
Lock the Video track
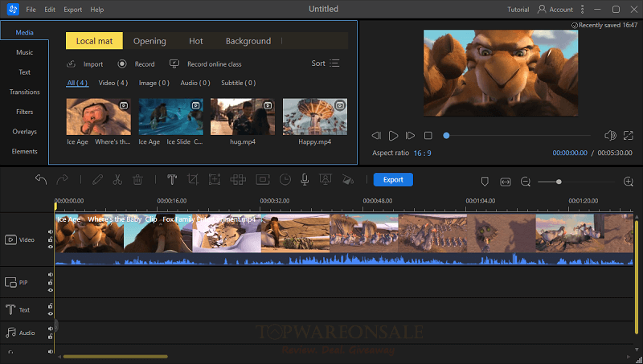[51, 239]
